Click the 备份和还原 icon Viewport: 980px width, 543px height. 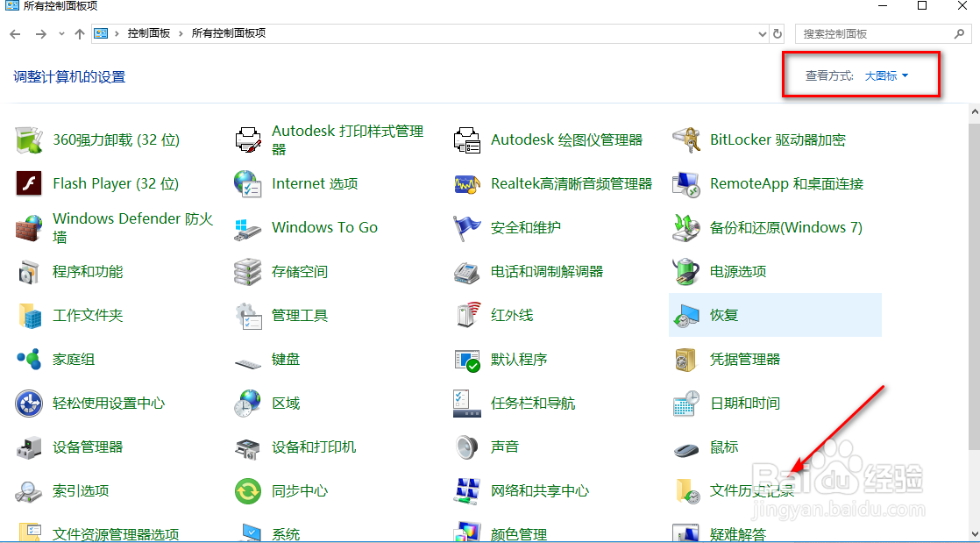click(685, 228)
